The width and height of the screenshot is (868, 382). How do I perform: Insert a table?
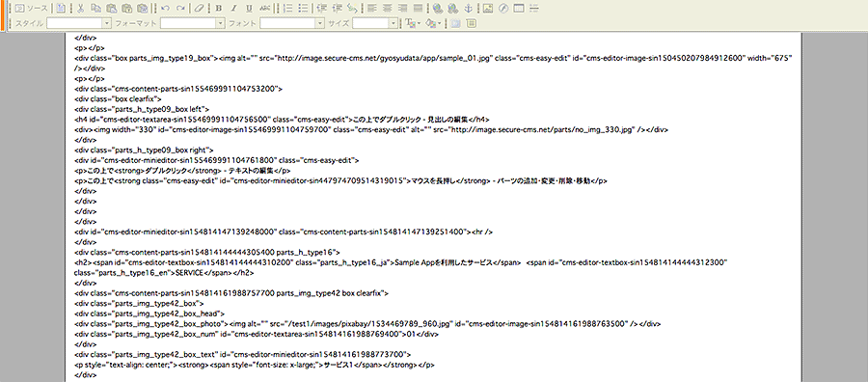519,9
